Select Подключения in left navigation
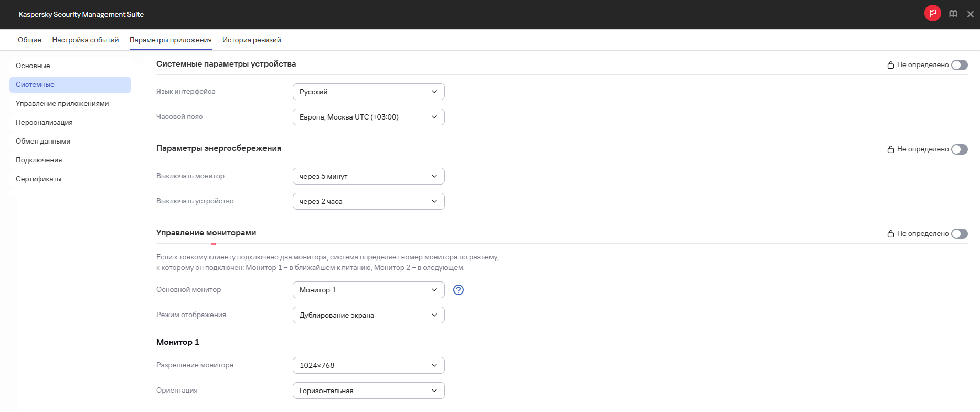 [x=39, y=160]
